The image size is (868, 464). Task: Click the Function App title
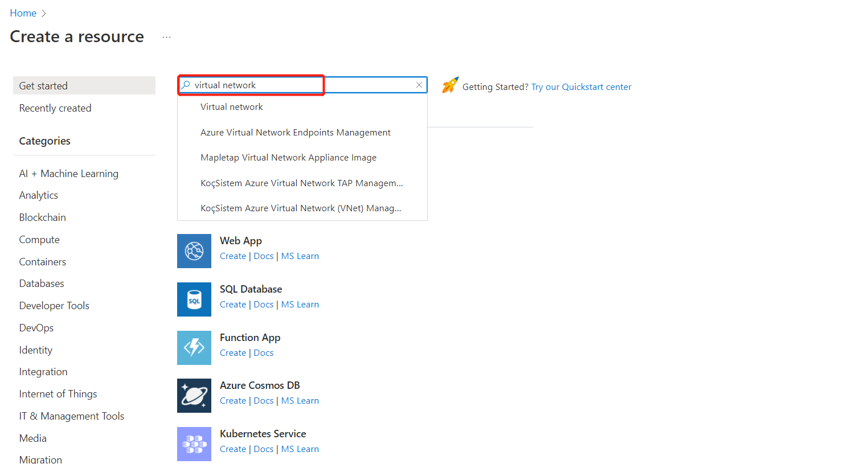tap(250, 338)
